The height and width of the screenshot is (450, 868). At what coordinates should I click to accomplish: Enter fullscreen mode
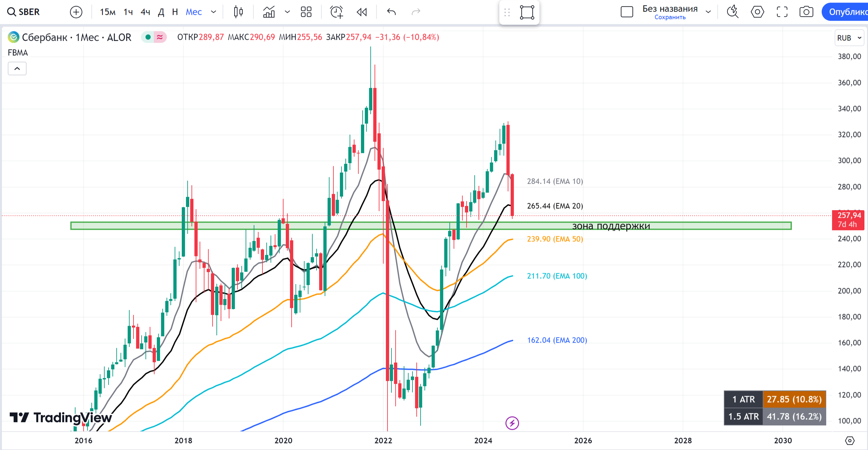(x=782, y=12)
